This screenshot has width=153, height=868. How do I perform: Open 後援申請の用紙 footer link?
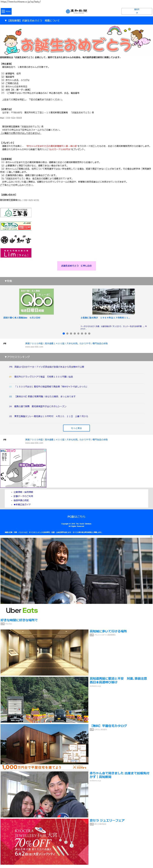pos(21,500)
